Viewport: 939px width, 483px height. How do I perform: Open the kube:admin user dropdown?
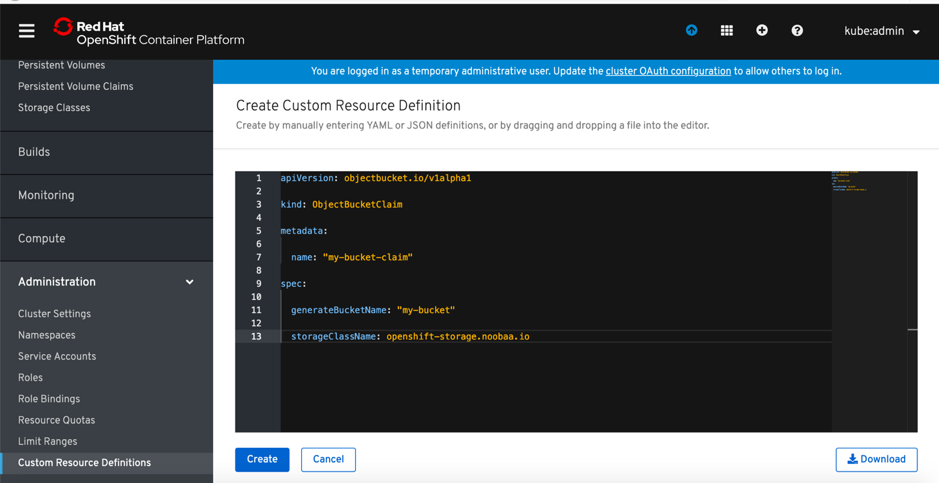tap(882, 31)
